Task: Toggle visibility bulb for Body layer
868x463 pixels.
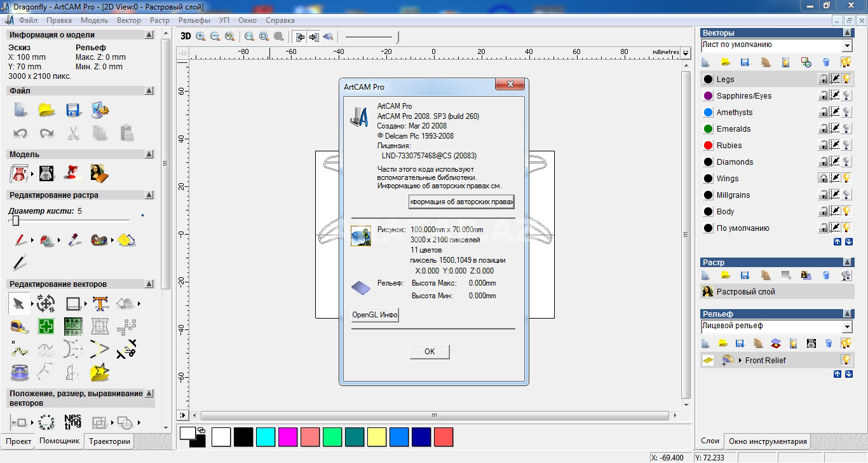Action: pyautogui.click(x=846, y=211)
